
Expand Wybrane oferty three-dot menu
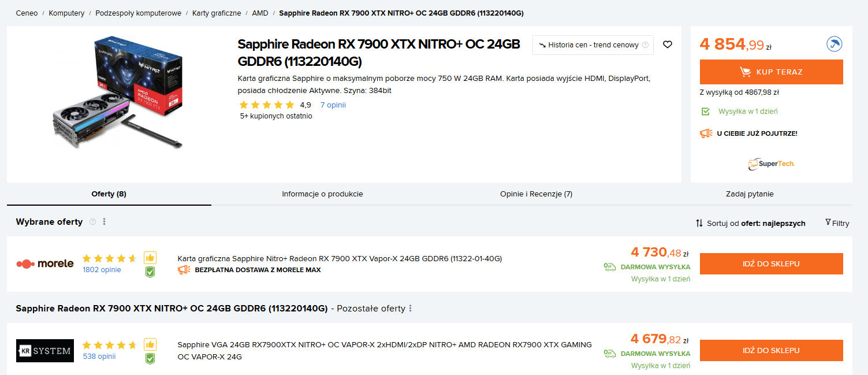coord(105,222)
